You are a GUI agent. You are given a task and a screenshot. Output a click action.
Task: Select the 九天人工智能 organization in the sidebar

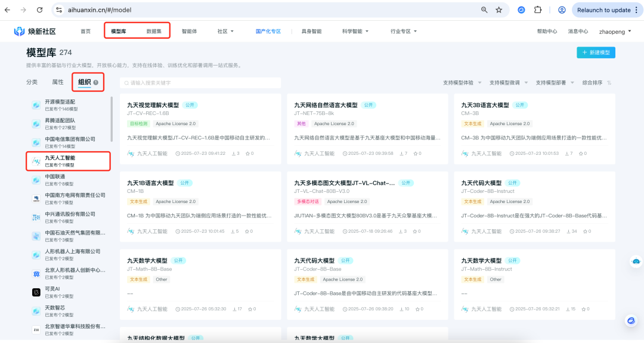click(69, 161)
